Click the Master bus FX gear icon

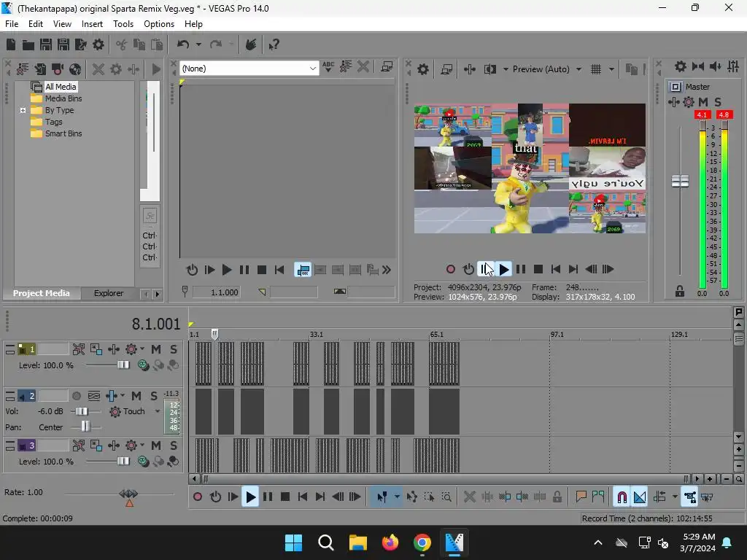coord(689,102)
